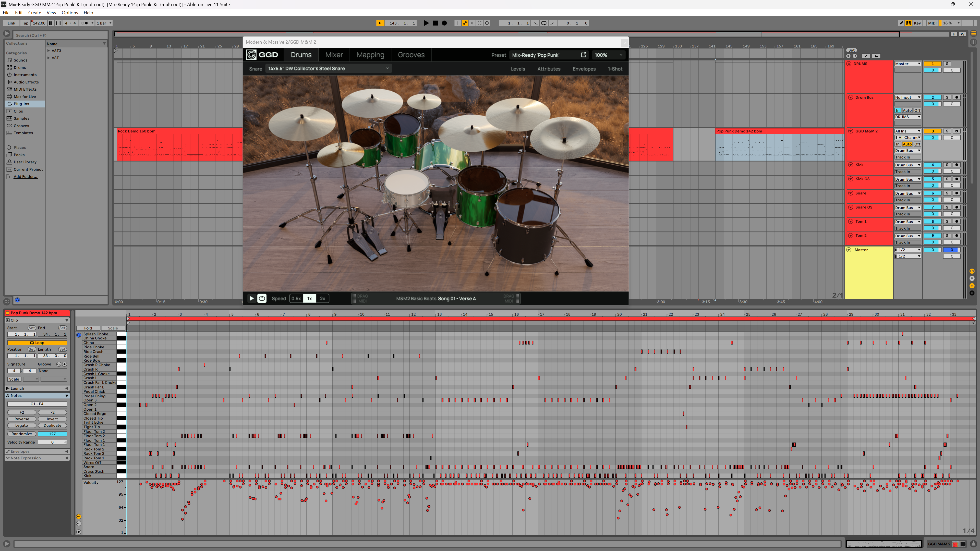Toggle Fold in the MIDI note editor
Screen dimensions: 980x551
pyautogui.click(x=88, y=328)
